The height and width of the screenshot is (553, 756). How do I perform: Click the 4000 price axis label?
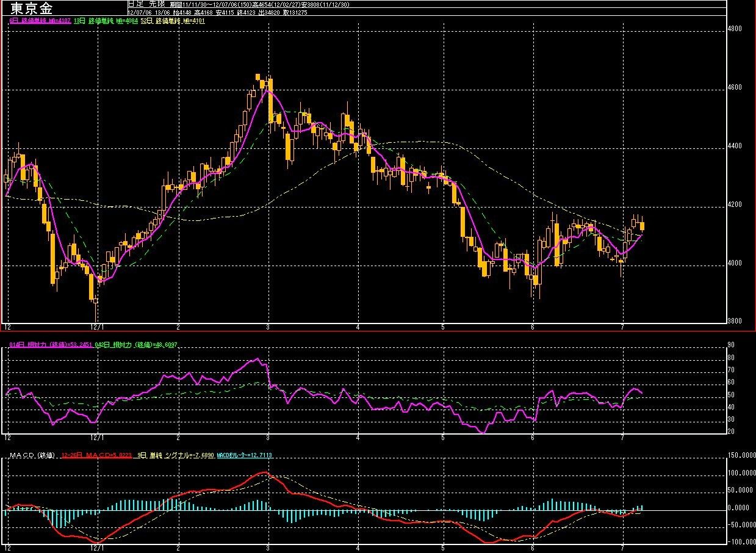(734, 264)
